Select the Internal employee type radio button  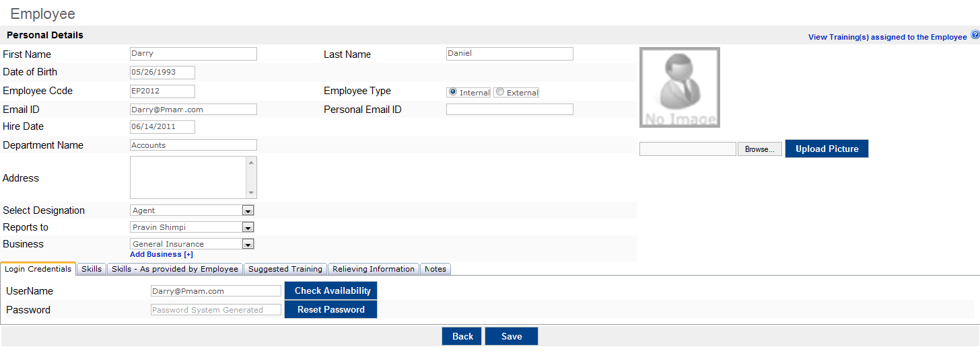tap(453, 92)
